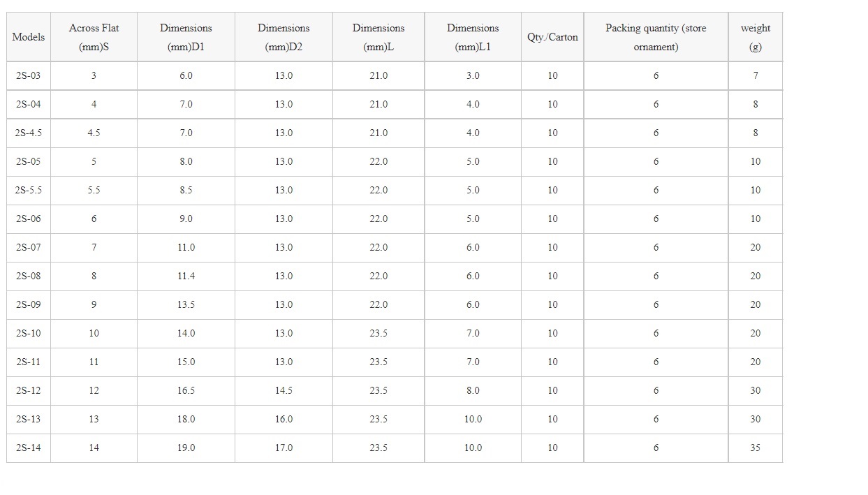Click the 19.0 D1 value for 2S-14
Image resolution: width=868 pixels, height=495 pixels.
186,448
